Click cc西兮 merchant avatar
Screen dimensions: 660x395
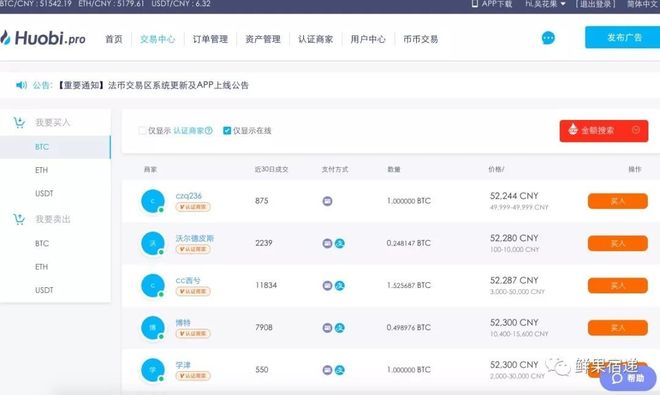pos(153,285)
